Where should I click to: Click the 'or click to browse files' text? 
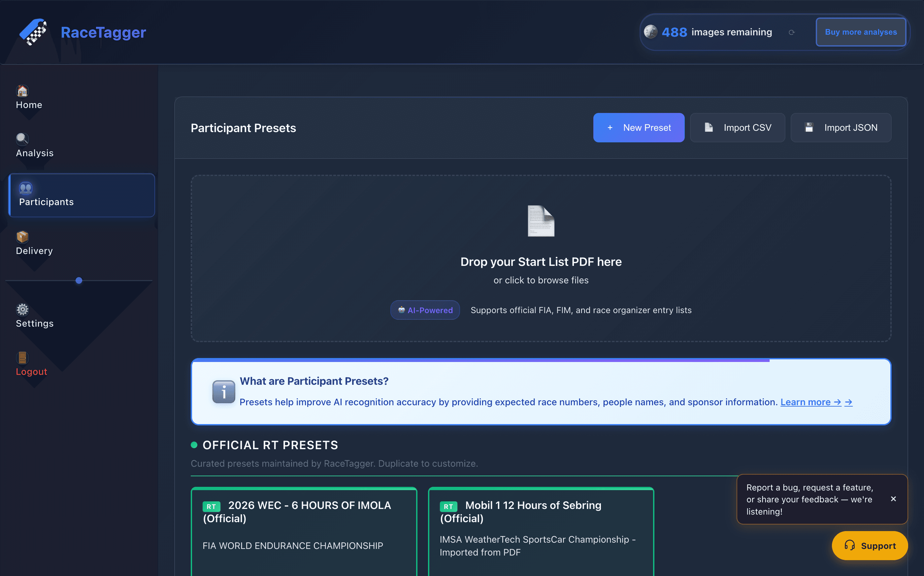click(x=541, y=280)
